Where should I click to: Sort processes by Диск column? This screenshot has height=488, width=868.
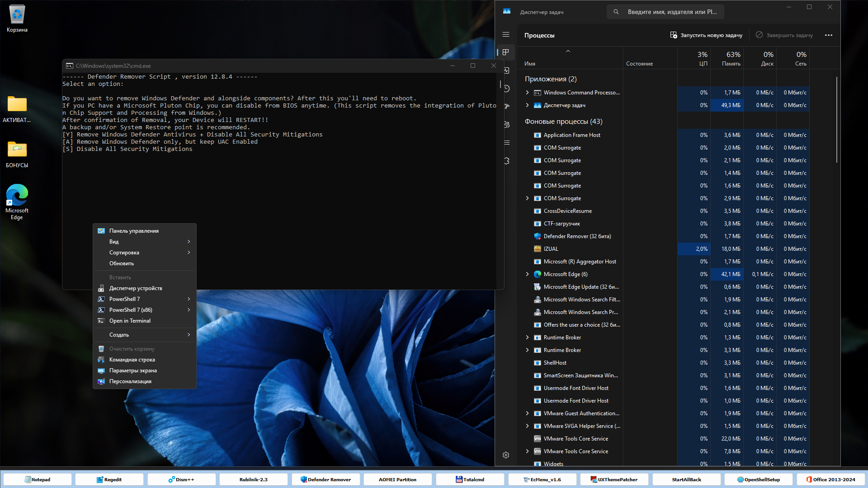(760, 58)
